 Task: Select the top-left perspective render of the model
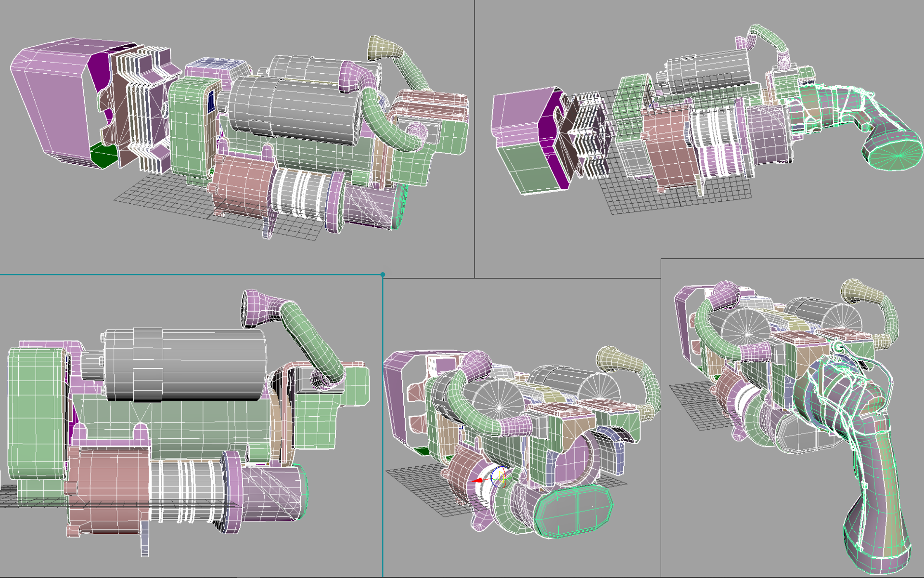tap(237, 139)
